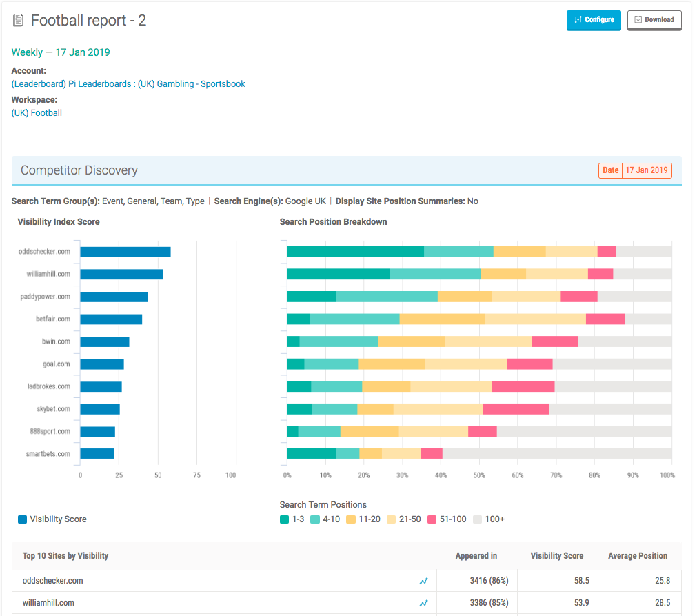The height and width of the screenshot is (616, 697).
Task: Click the Average Position column header
Action: point(638,556)
